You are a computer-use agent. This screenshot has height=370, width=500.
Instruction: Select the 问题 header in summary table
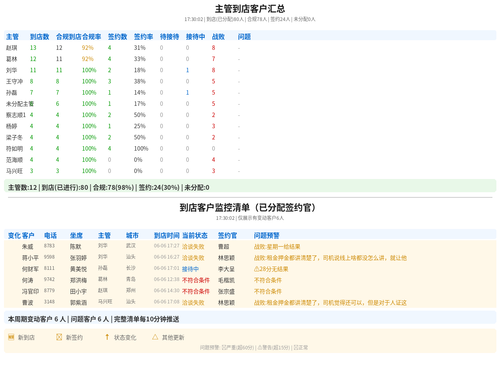(244, 37)
